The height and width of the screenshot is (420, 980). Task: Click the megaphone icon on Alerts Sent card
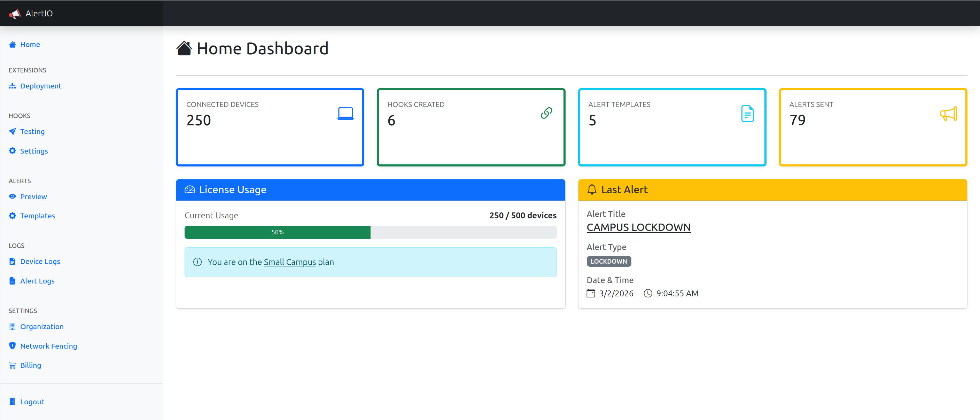pyautogui.click(x=948, y=113)
